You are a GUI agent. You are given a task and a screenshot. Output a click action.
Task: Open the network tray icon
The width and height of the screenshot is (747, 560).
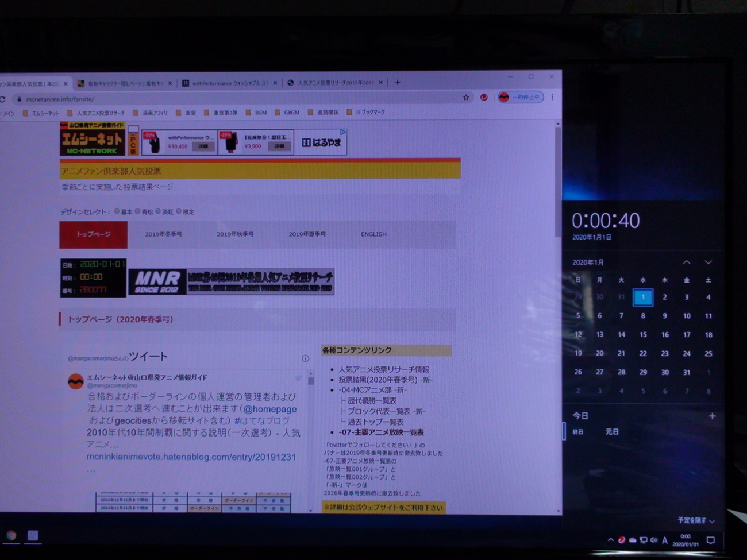click(643, 540)
